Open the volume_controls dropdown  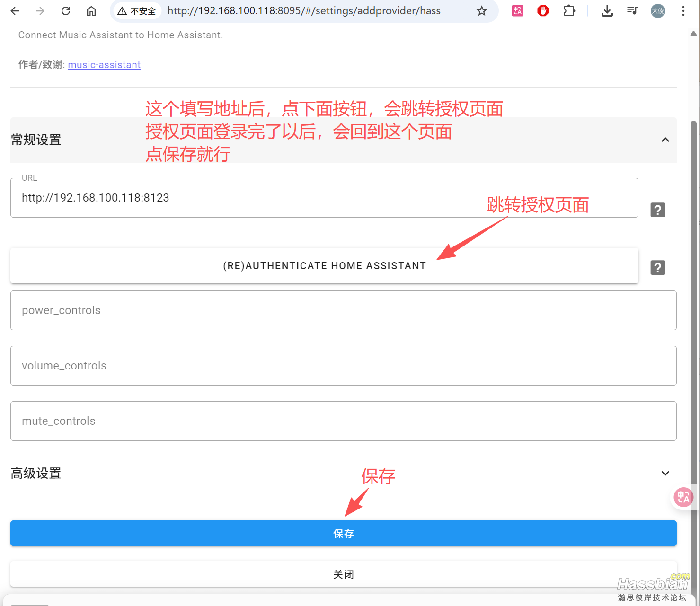tap(344, 366)
